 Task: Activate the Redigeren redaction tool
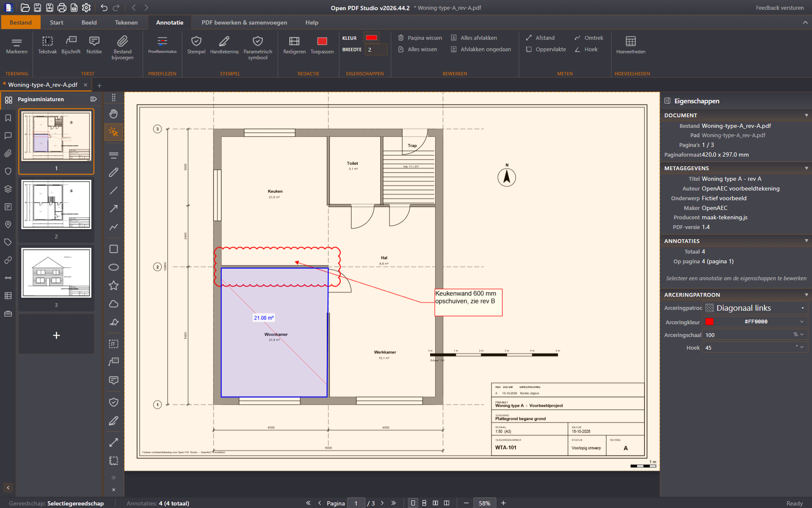tap(294, 45)
